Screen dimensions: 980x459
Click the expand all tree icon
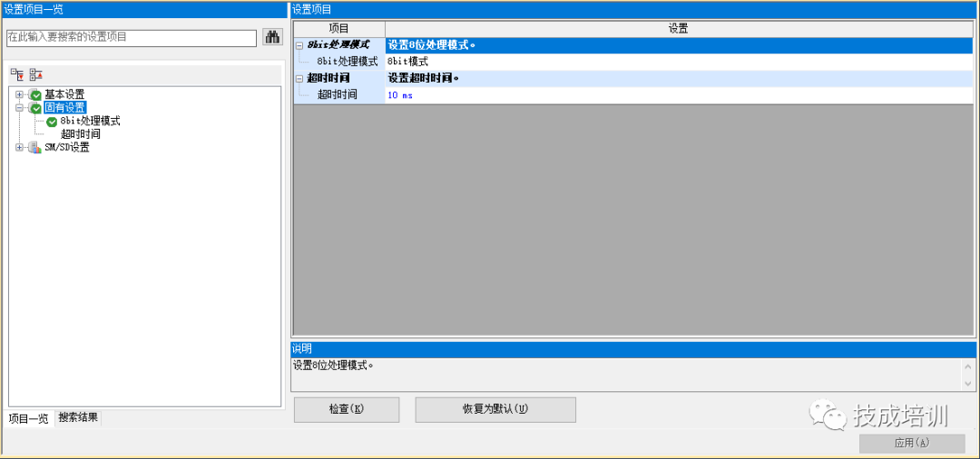point(17,75)
